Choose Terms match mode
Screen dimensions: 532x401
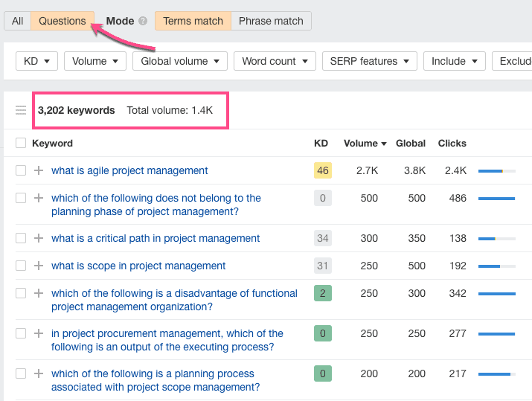(x=193, y=21)
